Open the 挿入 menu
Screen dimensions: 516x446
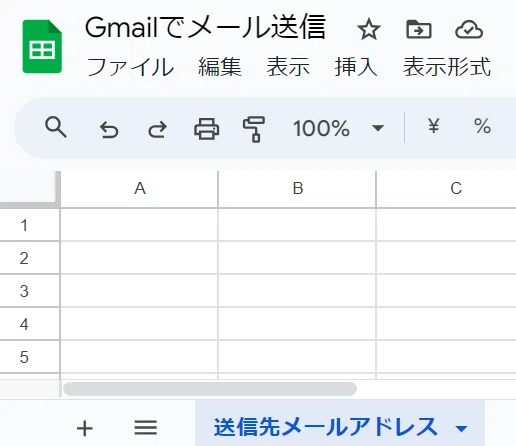[356, 67]
